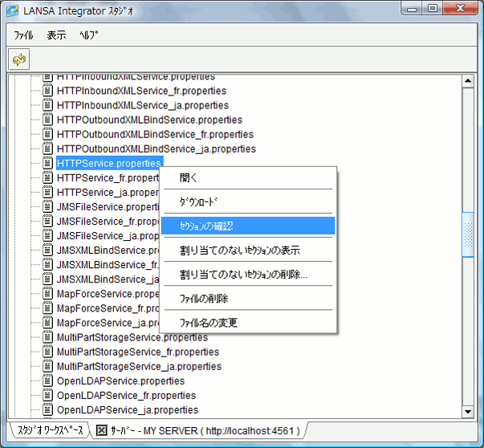This screenshot has height=448, width=484.
Task: Click the vertical scrollbar thumb
Action: 468,234
